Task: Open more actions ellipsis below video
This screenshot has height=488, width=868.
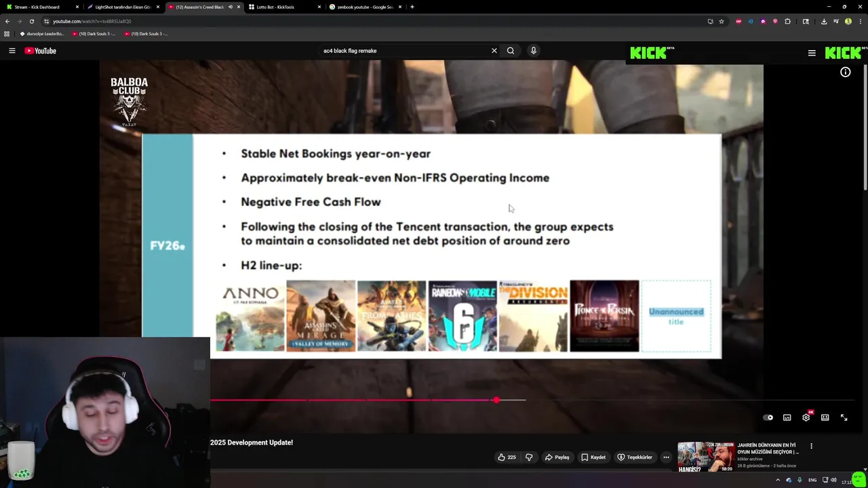Action: click(x=666, y=457)
